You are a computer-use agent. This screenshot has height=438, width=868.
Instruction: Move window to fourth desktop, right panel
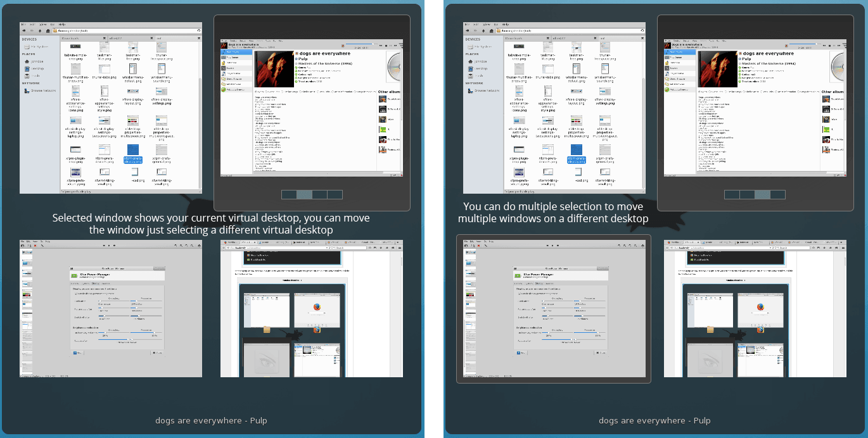[x=778, y=194]
